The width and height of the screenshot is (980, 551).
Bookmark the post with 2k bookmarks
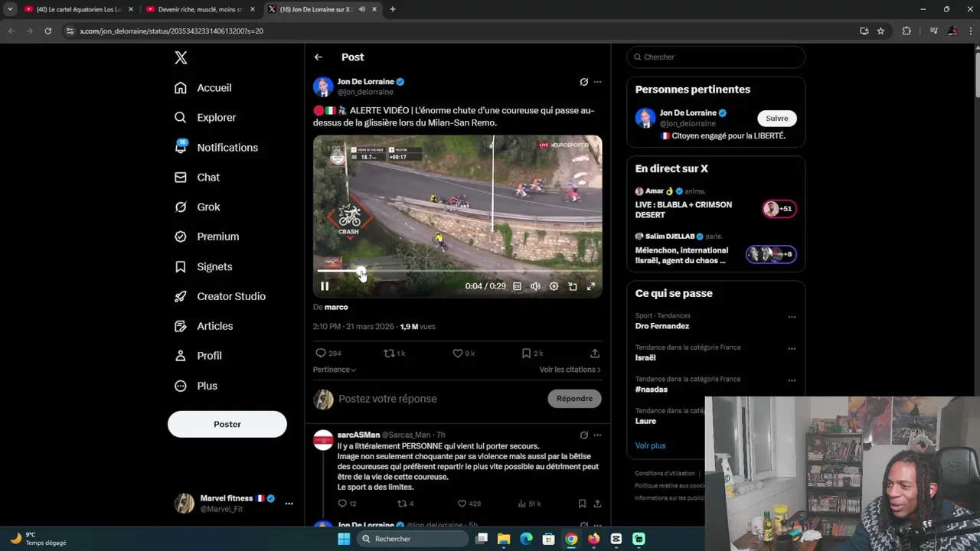point(532,354)
